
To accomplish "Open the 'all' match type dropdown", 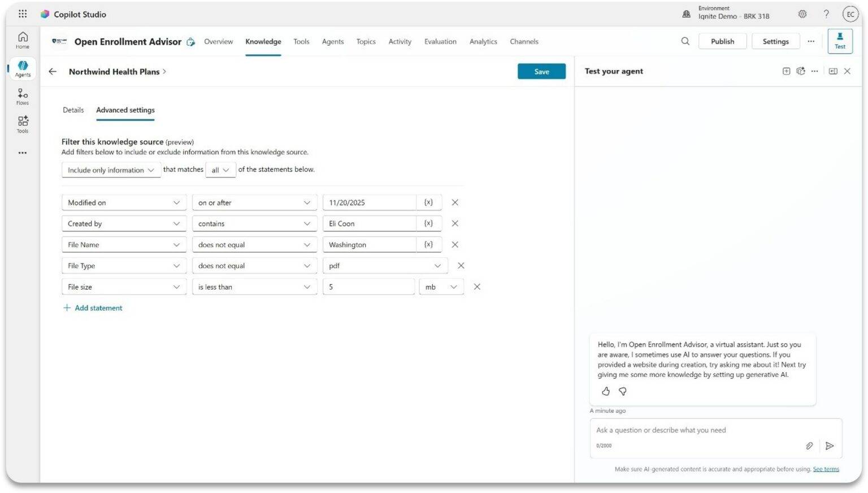I will point(220,170).
